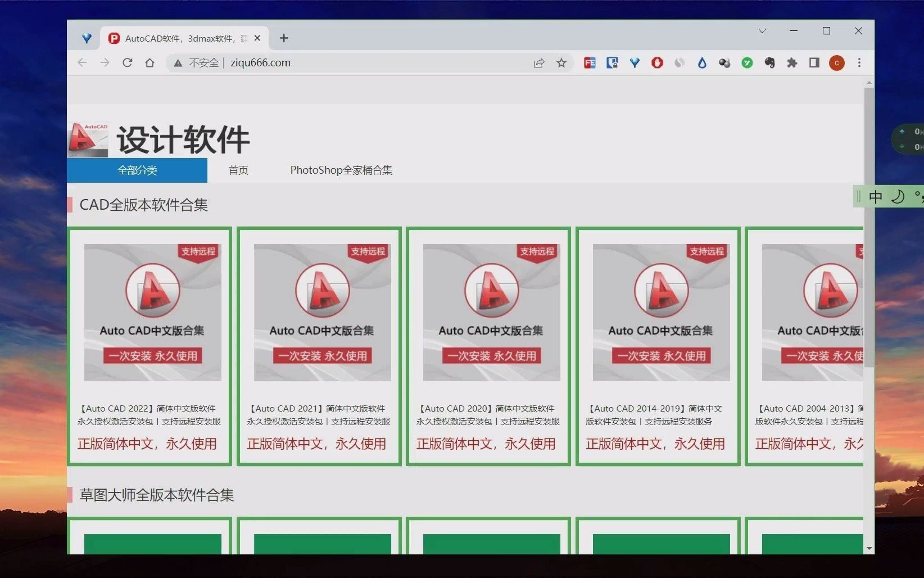Screen dimensions: 924x578
Task: Click the Auto CAD 2022 product thumbnail
Action: [x=153, y=313]
